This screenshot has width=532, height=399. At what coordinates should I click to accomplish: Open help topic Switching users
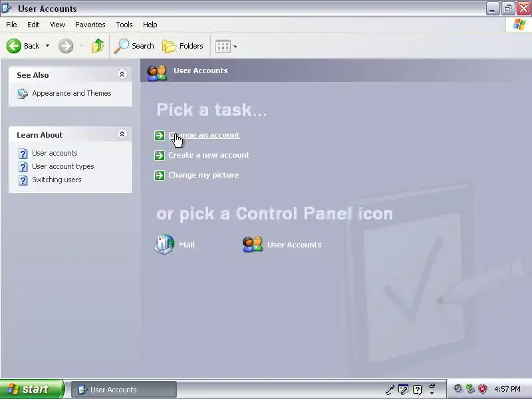tap(57, 180)
